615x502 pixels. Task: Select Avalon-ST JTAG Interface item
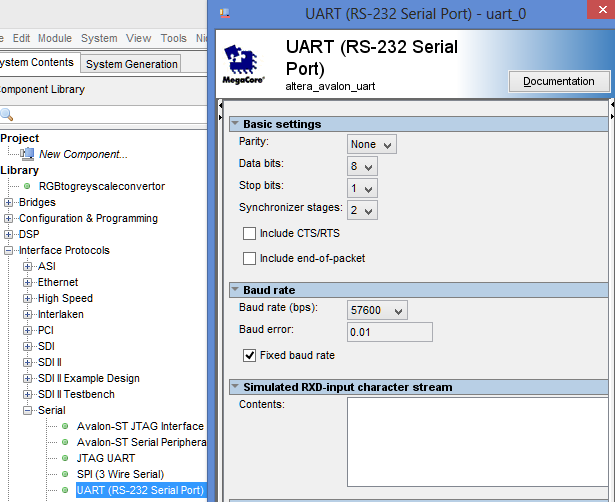tap(140, 426)
